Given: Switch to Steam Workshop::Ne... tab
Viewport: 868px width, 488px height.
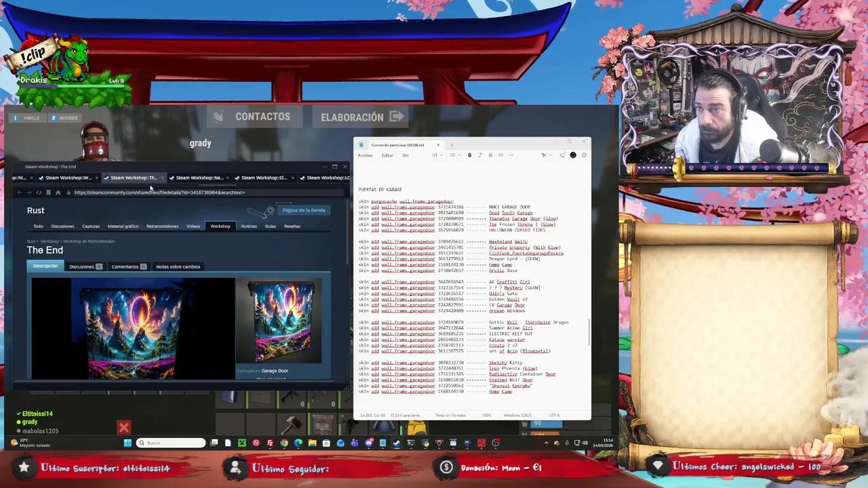Looking at the screenshot, I should (x=199, y=178).
